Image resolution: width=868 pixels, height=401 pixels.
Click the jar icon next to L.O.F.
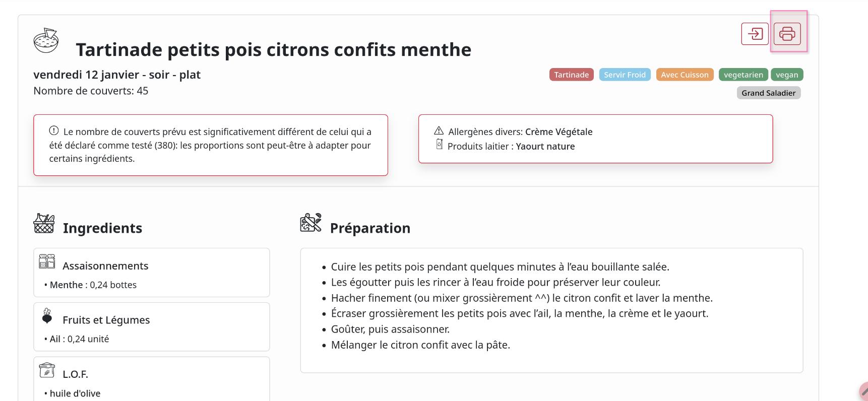[x=47, y=370]
